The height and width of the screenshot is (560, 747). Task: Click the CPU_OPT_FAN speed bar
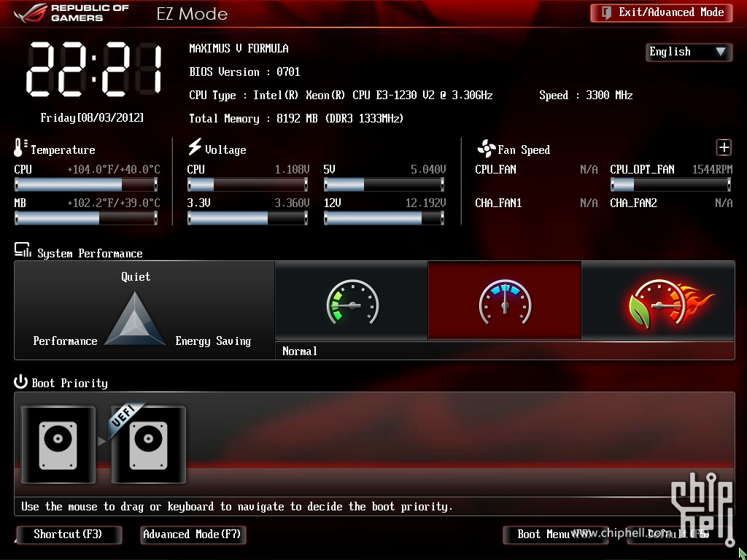pyautogui.click(x=670, y=184)
